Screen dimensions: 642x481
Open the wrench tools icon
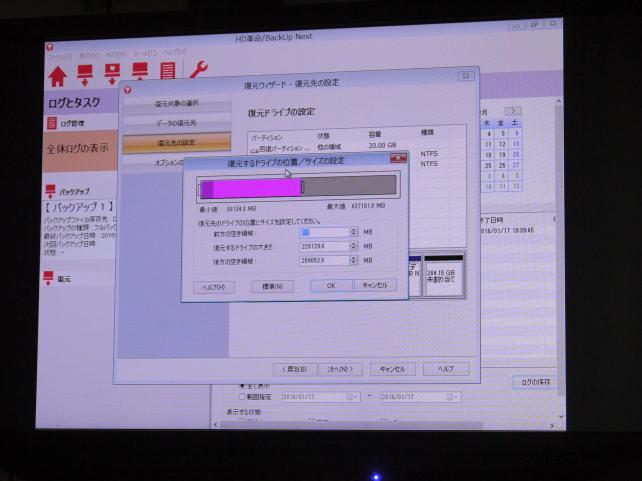(199, 69)
